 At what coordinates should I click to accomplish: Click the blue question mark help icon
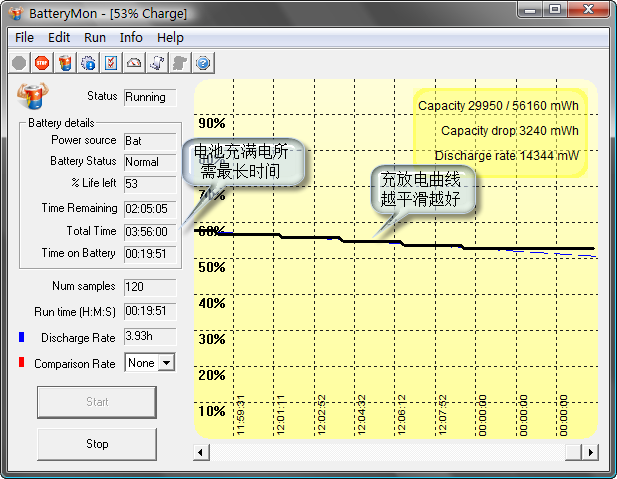point(203,63)
